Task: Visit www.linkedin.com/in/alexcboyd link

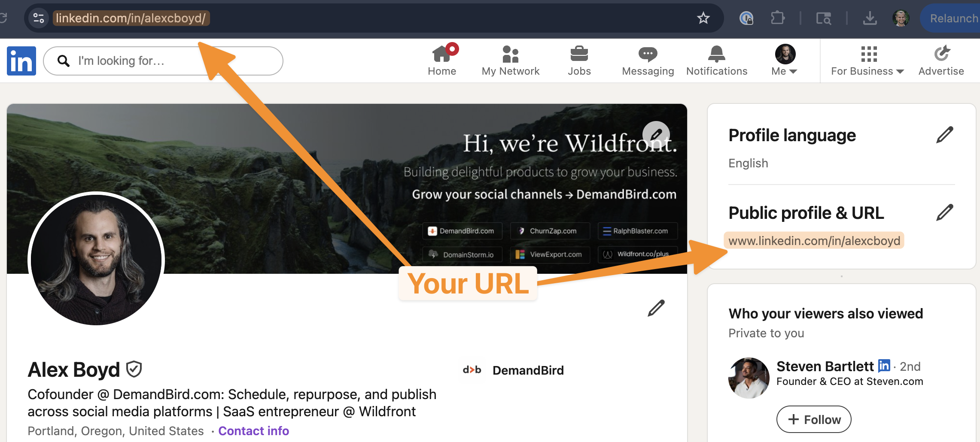Action: 814,240
